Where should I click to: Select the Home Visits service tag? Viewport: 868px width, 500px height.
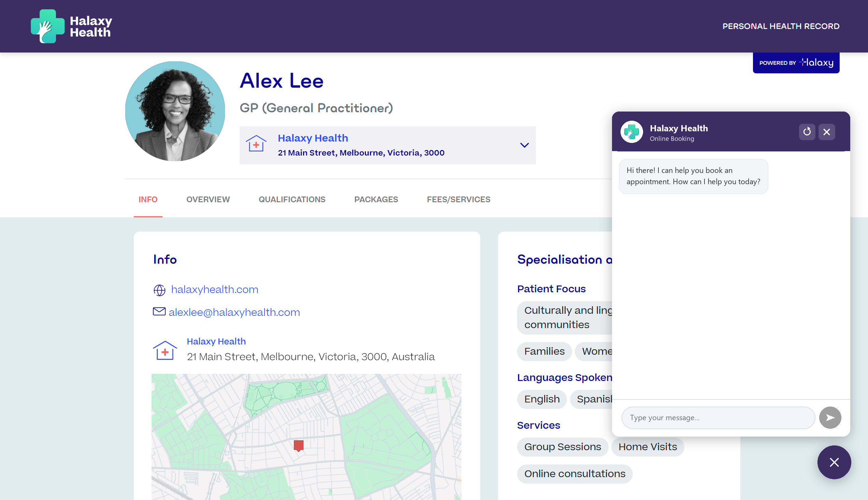click(x=648, y=447)
